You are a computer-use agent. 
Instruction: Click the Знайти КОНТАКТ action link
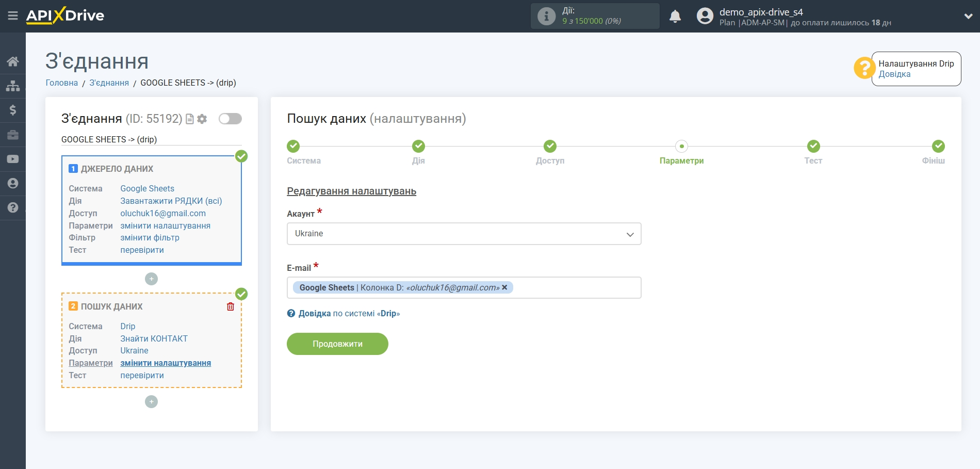[x=154, y=338]
